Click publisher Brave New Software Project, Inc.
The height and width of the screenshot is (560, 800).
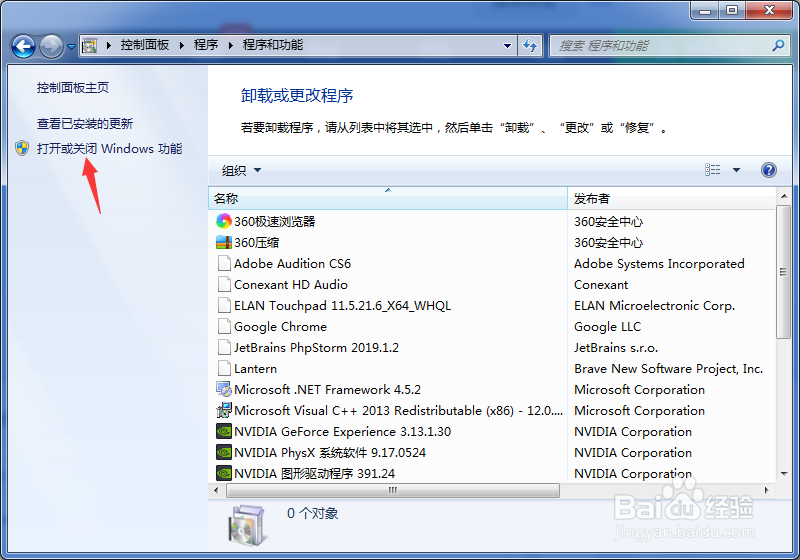(668, 368)
